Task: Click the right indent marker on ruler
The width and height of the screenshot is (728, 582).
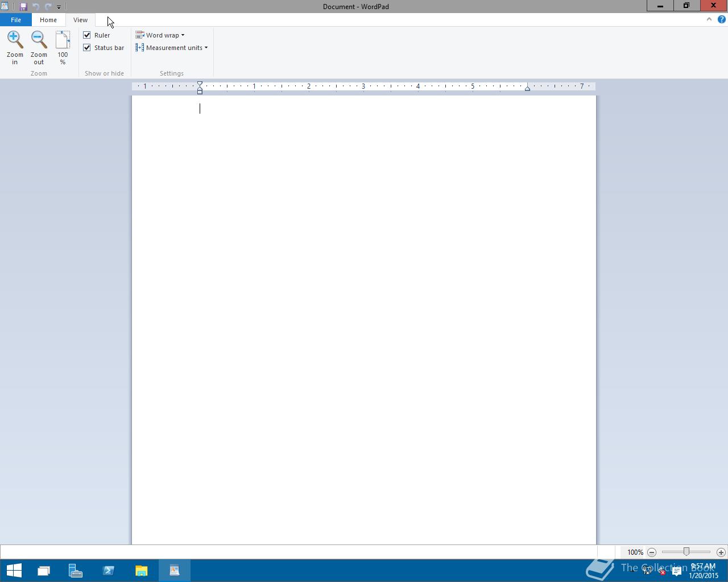Action: 527,89
